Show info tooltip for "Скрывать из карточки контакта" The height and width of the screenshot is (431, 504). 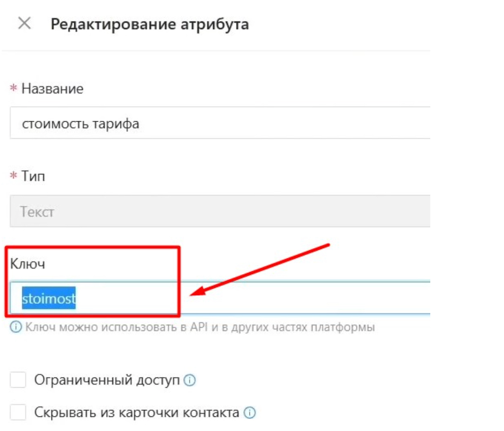click(250, 413)
